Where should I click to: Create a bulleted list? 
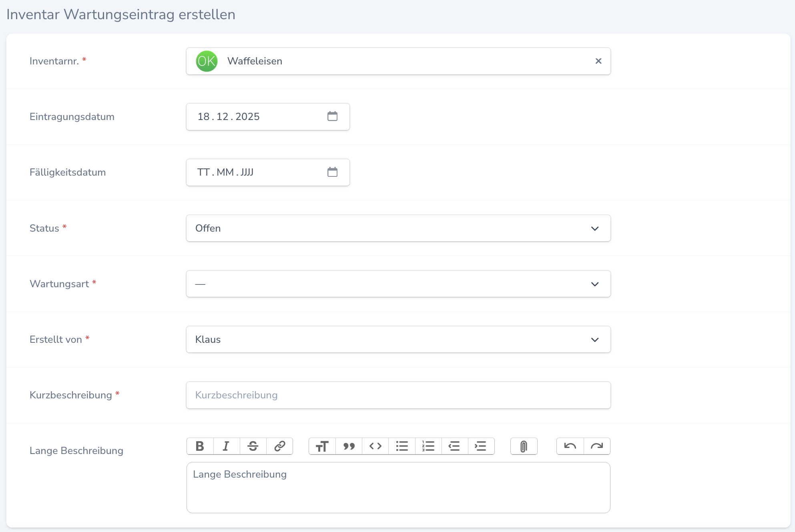click(402, 446)
